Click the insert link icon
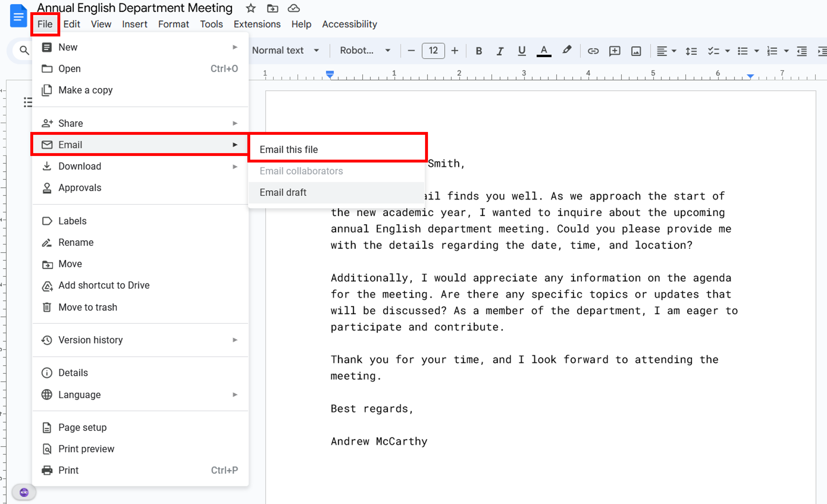The width and height of the screenshot is (827, 504). [x=593, y=51]
